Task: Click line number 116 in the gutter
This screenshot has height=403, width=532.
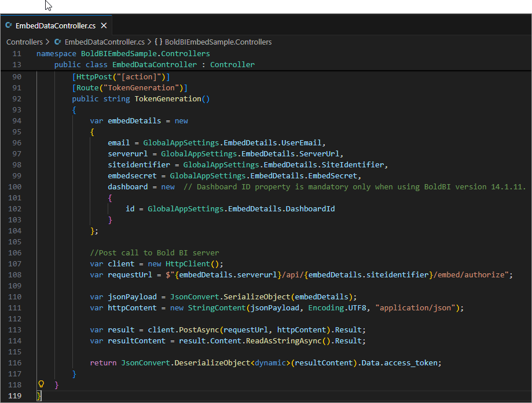Action: pos(15,363)
